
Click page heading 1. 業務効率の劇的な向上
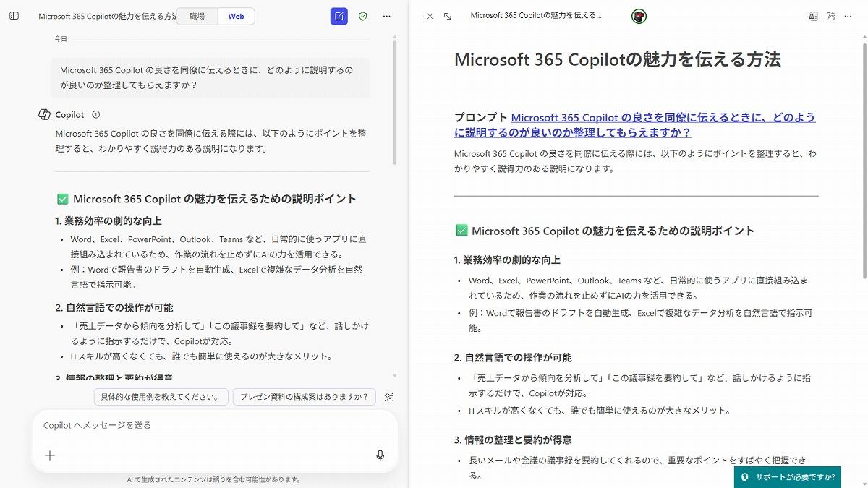pyautogui.click(x=507, y=260)
